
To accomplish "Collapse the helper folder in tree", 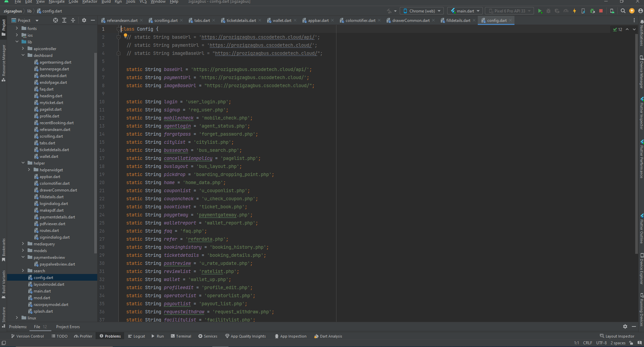I will click(23, 163).
